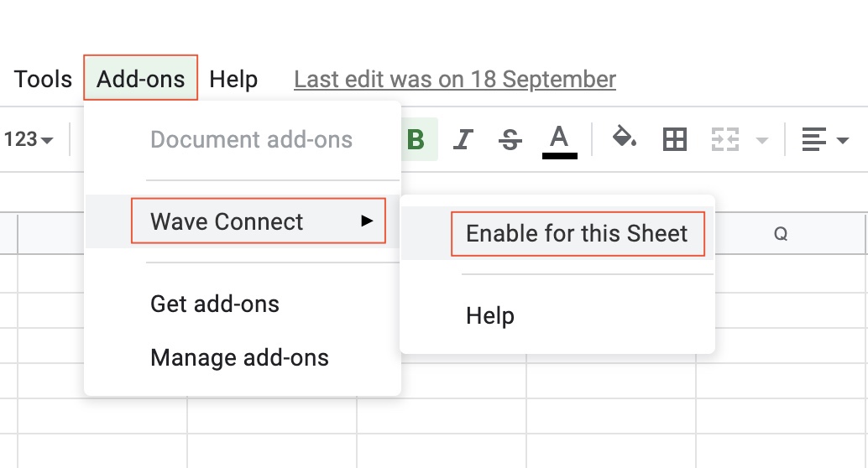Open the Tools menu
Screen dimensions: 868x468
coord(43,79)
